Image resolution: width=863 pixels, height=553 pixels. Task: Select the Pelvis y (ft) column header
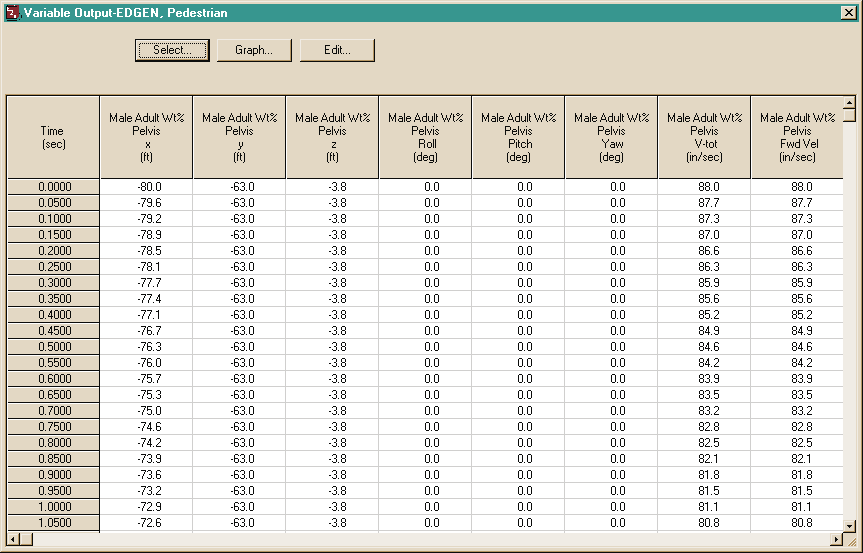click(x=239, y=138)
